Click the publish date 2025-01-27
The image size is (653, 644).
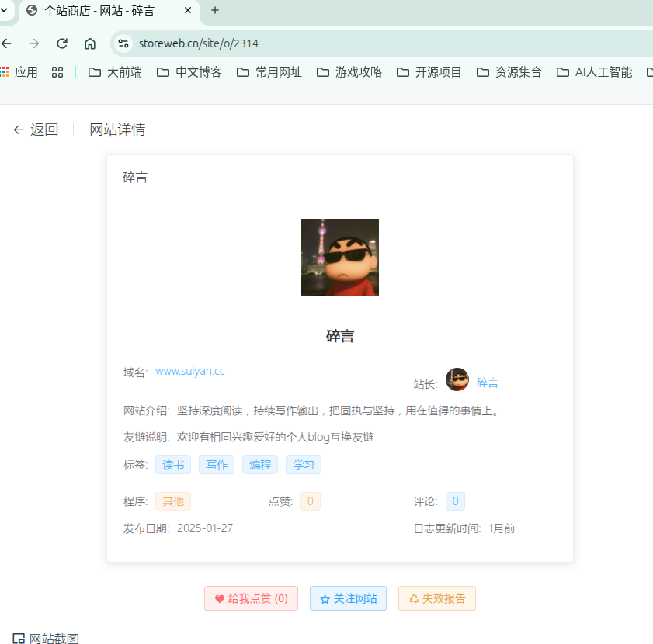pos(205,528)
